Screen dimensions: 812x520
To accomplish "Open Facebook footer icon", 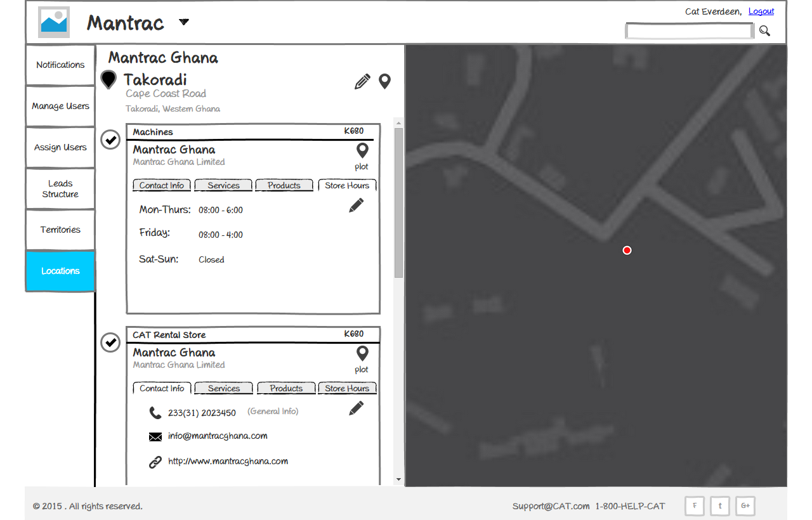I will coord(695,505).
